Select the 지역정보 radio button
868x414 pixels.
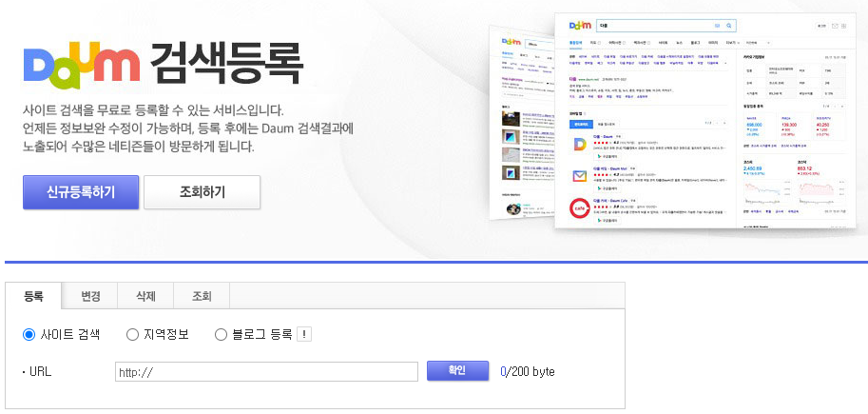point(132,335)
